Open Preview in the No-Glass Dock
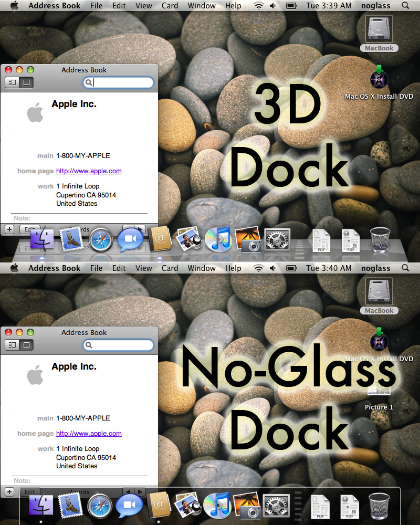This screenshot has width=420, height=525. pyautogui.click(x=188, y=504)
